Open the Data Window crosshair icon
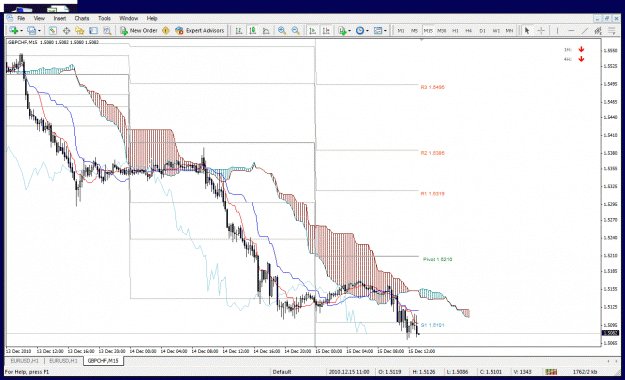This screenshot has width=625, height=380. pos(66,30)
